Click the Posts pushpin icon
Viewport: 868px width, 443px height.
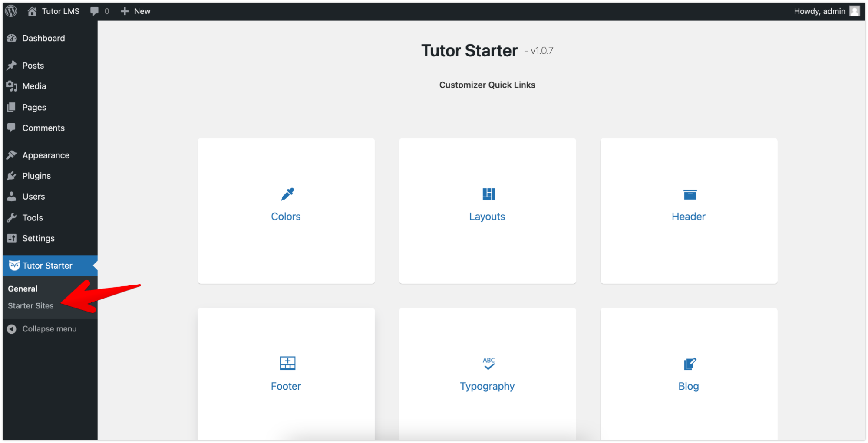point(12,66)
